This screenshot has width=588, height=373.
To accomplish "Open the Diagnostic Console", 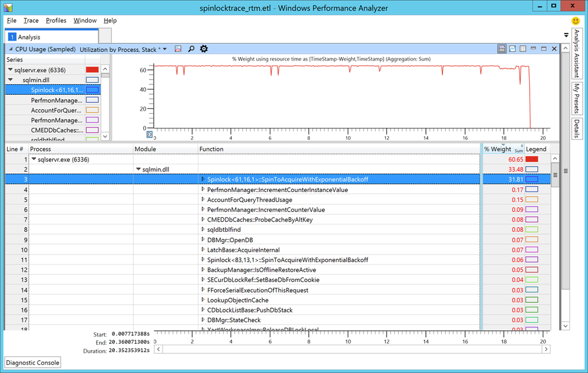I will click(32, 362).
